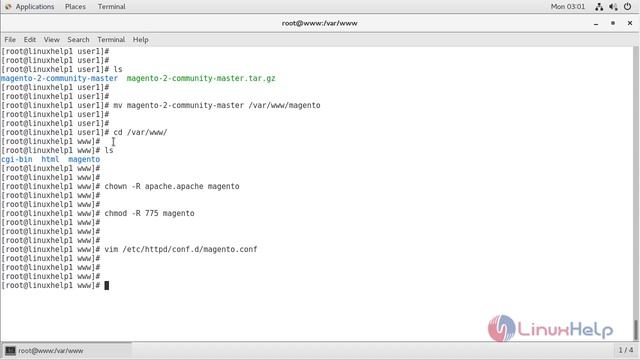The width and height of the screenshot is (640, 360).
Task: Click the chmod -R 775 magento command
Action: [x=149, y=213]
